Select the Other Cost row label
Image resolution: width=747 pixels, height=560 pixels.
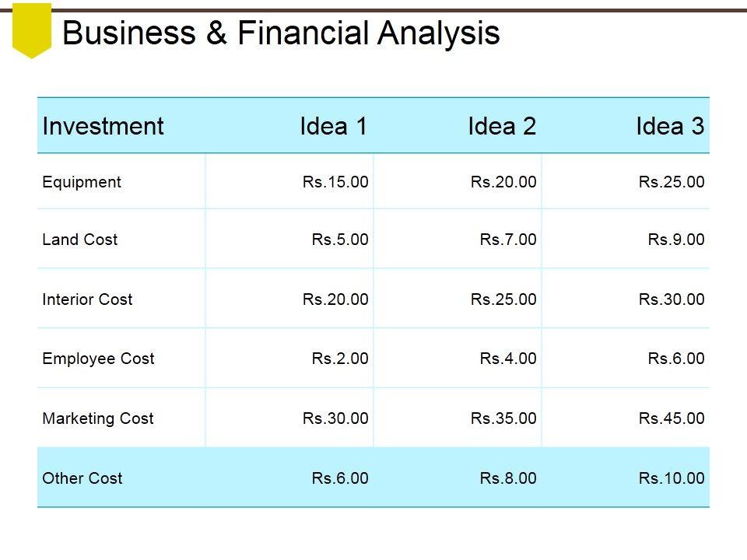[82, 478]
